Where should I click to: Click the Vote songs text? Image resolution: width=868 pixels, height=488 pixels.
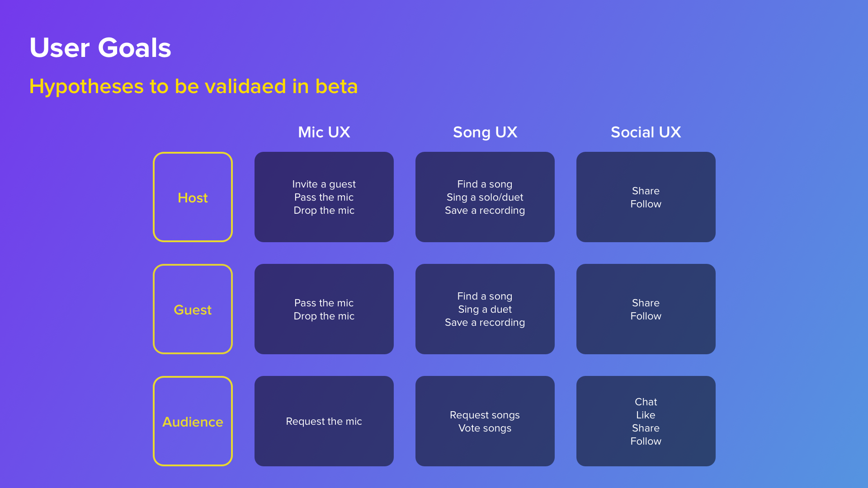(x=485, y=428)
